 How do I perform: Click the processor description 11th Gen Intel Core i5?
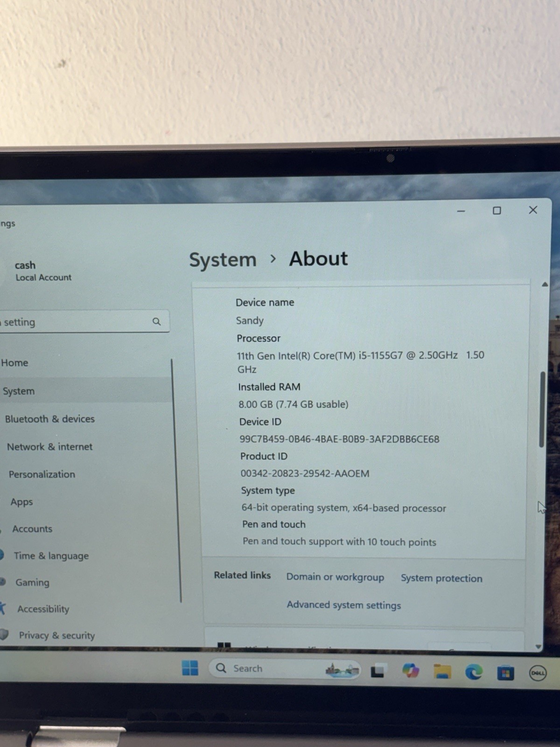point(360,362)
